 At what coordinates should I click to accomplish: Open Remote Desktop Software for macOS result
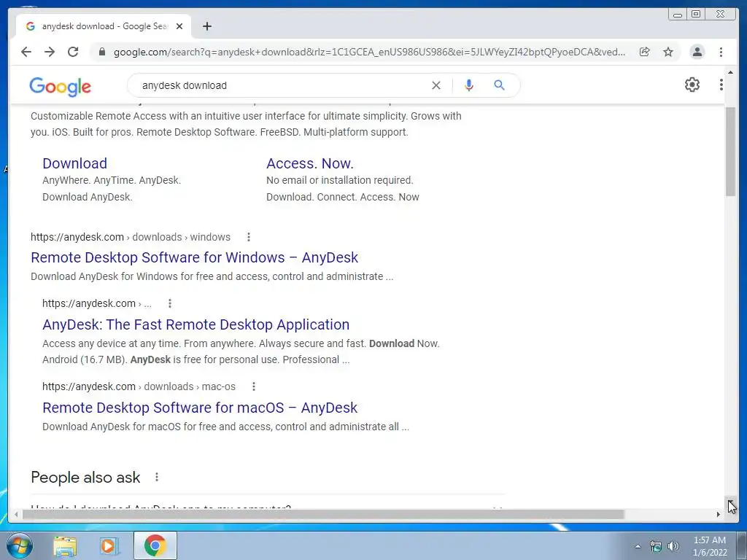[x=200, y=408]
